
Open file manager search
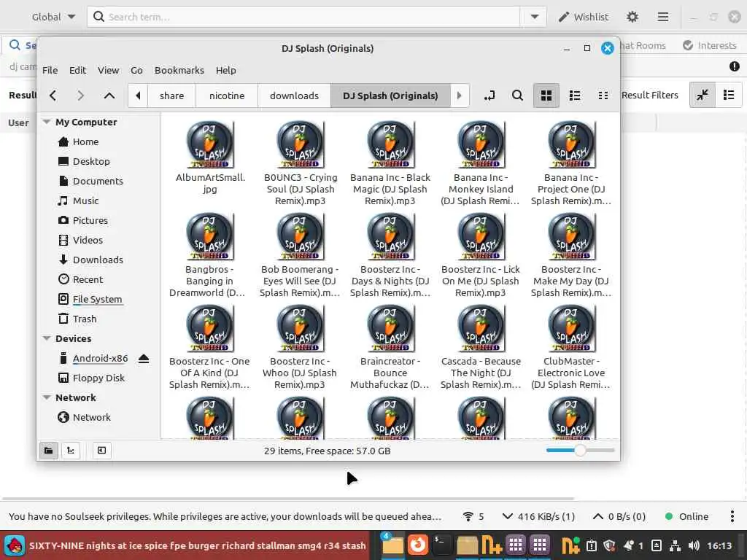517,96
